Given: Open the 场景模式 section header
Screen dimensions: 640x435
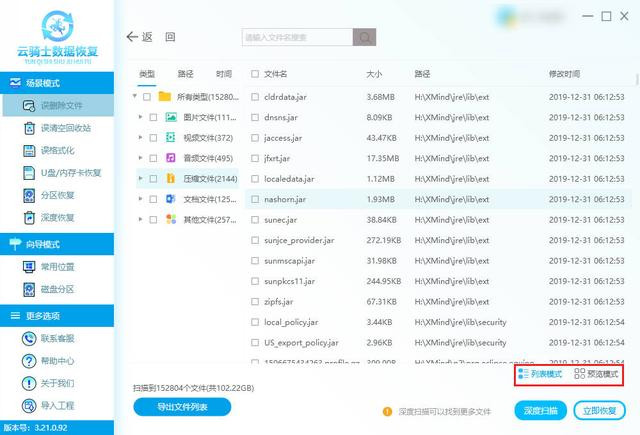Looking at the screenshot, I should (57, 83).
